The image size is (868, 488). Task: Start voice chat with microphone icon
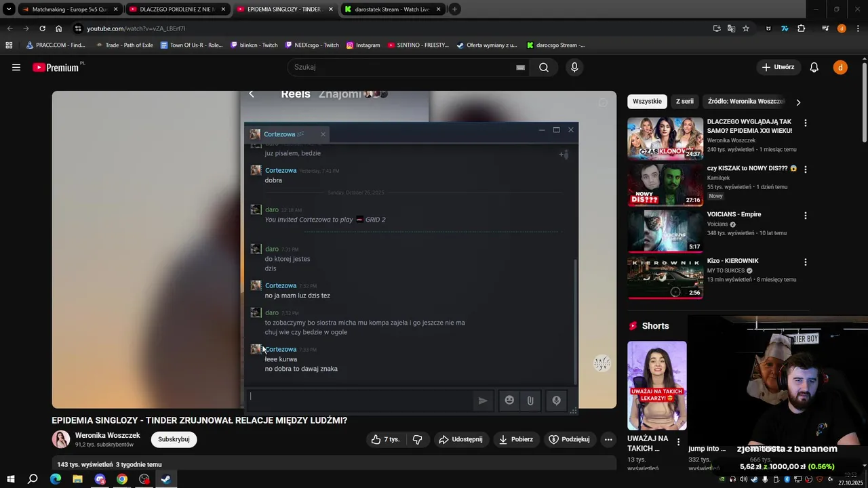click(x=556, y=401)
